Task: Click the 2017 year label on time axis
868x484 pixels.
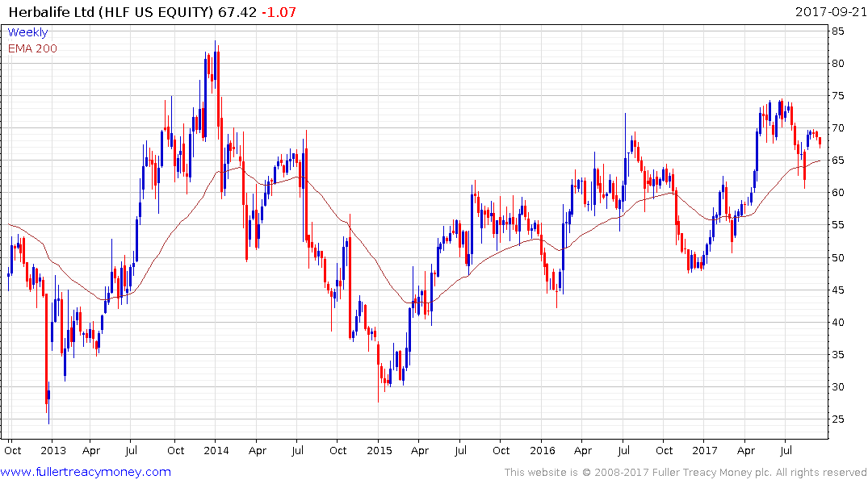Action: 705,450
